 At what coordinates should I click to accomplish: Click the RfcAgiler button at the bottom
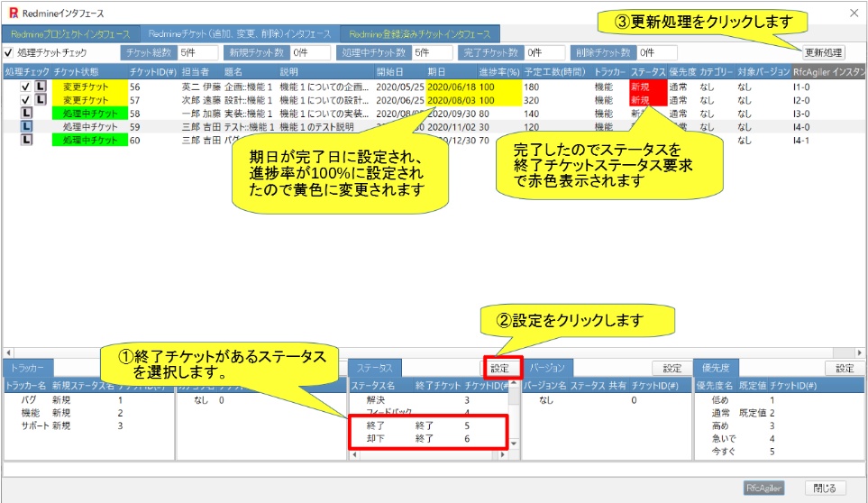pos(763,488)
